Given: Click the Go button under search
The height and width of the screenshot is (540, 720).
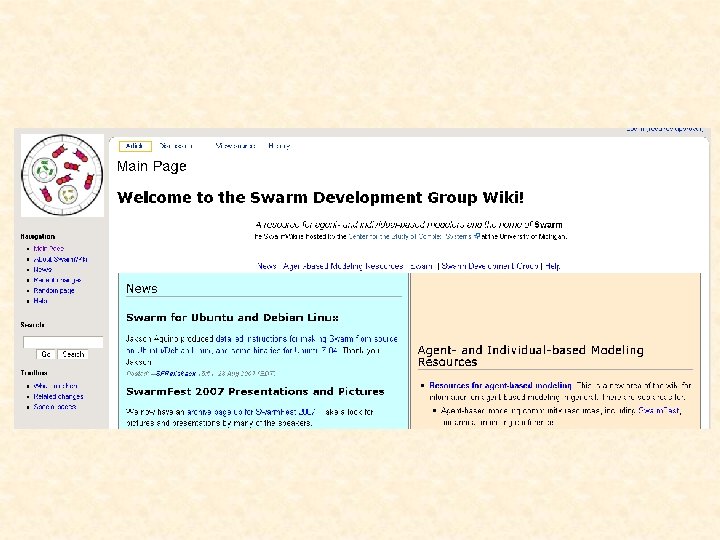Looking at the screenshot, I should 46,354.
